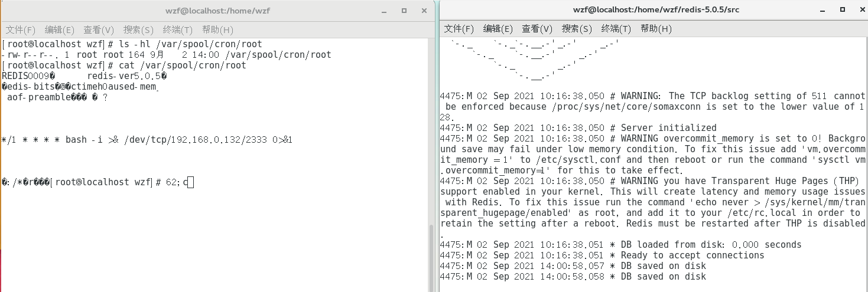Click the cursor at the left terminal prompt

(190, 182)
